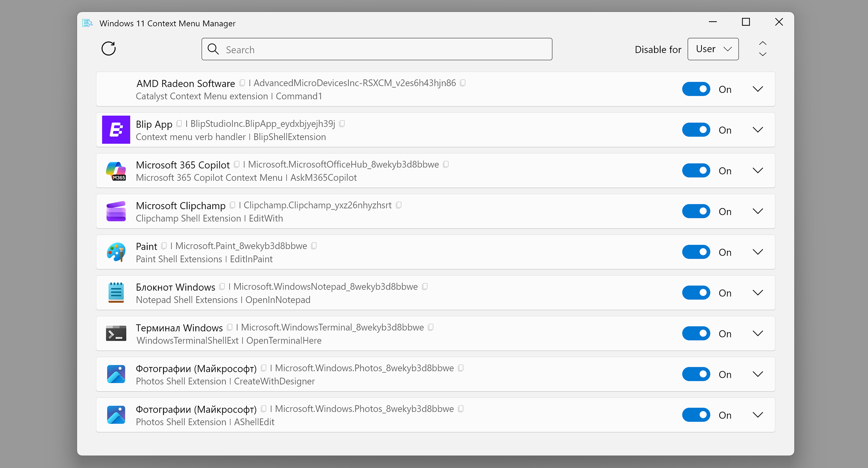The image size is (868, 468).
Task: Copy the Блокнот Windows name
Action: pos(222,287)
